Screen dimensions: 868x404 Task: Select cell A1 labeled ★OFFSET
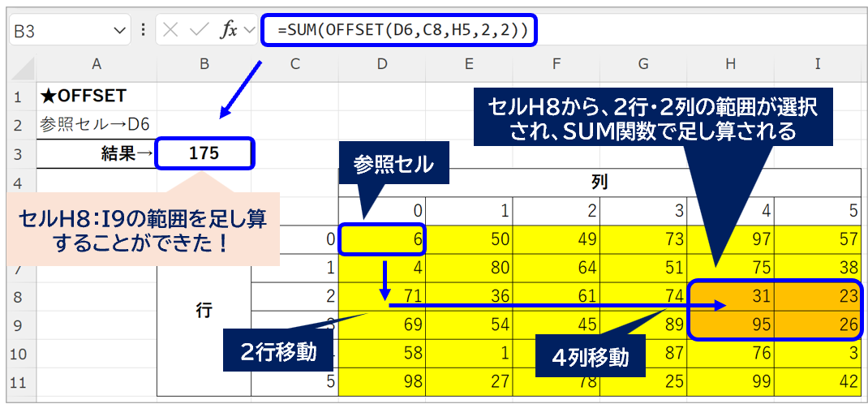[97, 97]
